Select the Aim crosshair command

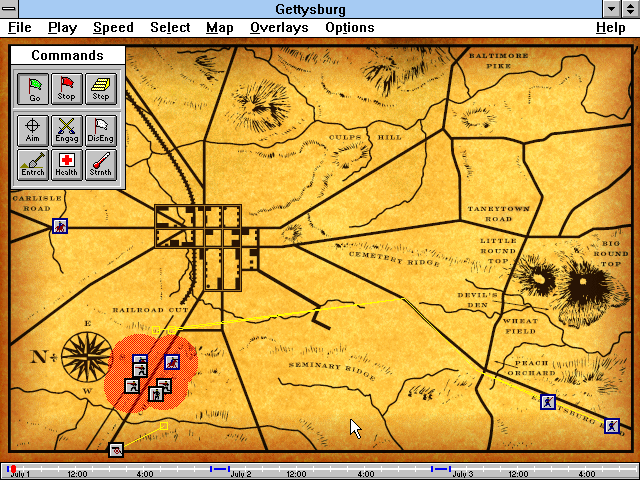click(x=33, y=131)
